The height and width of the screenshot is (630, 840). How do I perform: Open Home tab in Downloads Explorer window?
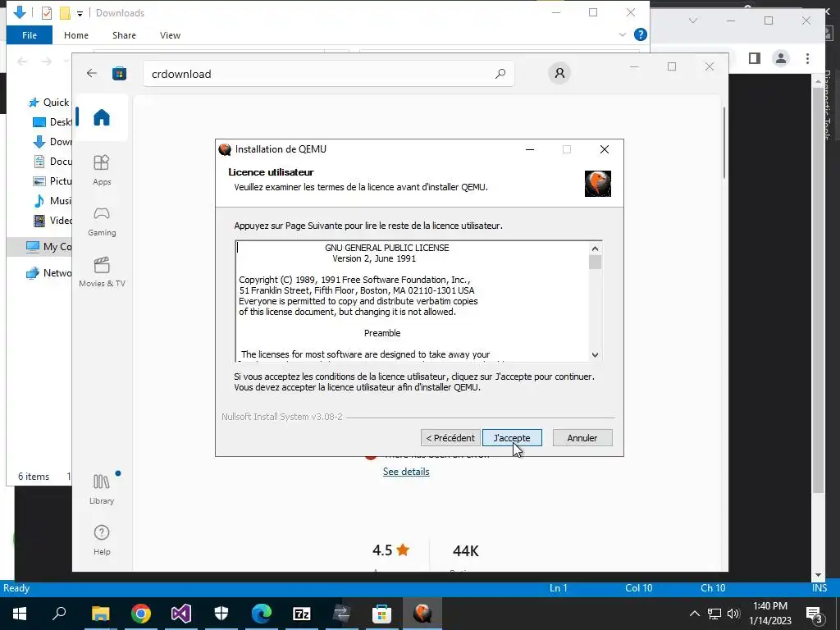76,35
